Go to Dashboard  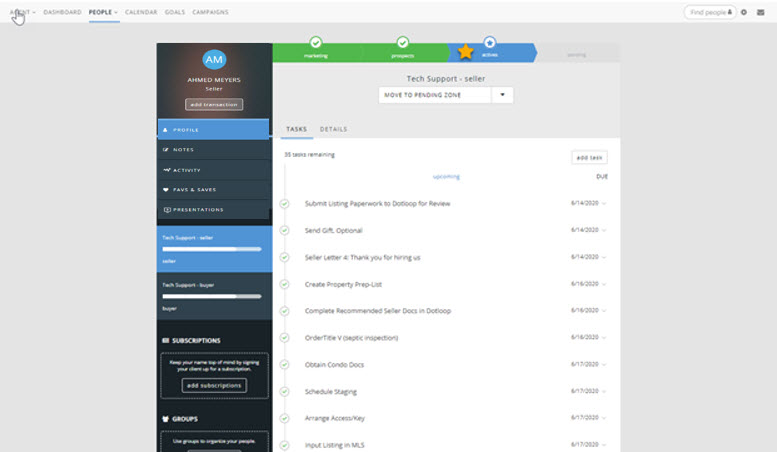pos(62,12)
